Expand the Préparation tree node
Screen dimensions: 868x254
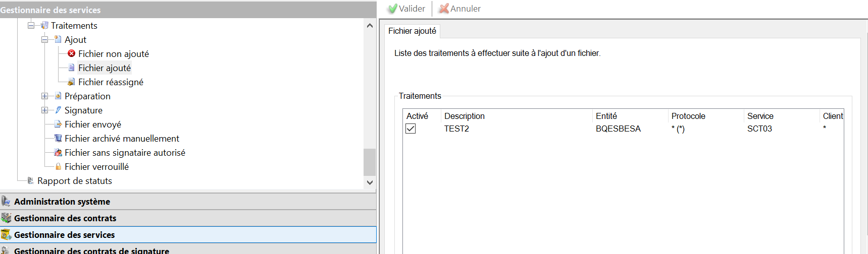tap(45, 96)
